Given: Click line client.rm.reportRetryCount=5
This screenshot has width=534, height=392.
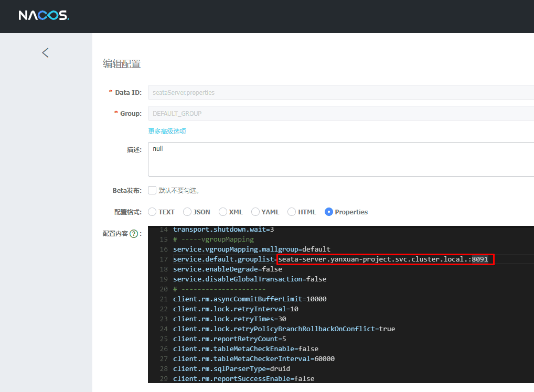Looking at the screenshot, I should (230, 339).
